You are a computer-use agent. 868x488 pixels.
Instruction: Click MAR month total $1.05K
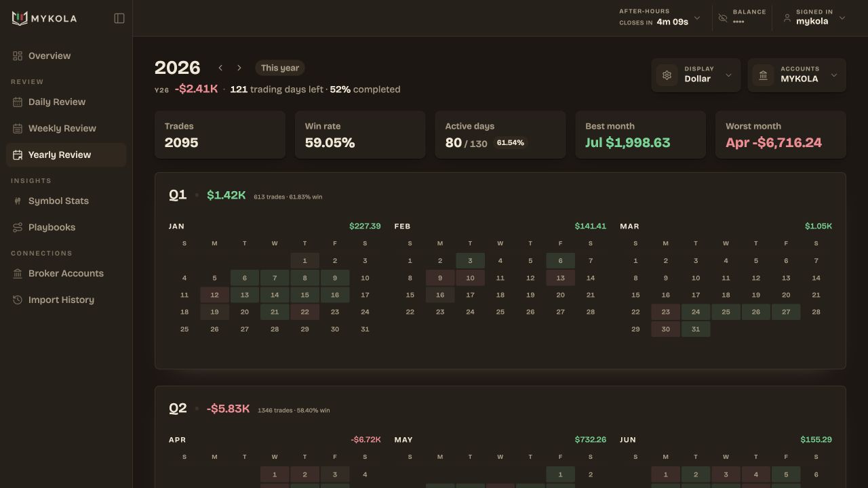[818, 226]
